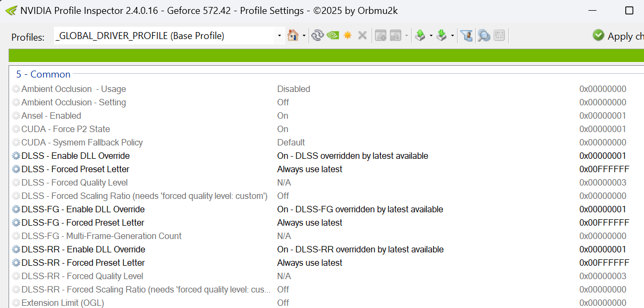Open the dropdown arrow beside home icon
Image resolution: width=644 pixels, height=308 pixels.
(x=304, y=36)
